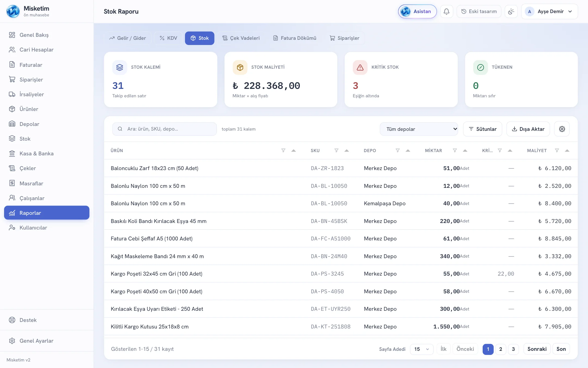Screen dimensions: 588x368
Task: Click the MALİYET column filter icon
Action: coord(557,150)
